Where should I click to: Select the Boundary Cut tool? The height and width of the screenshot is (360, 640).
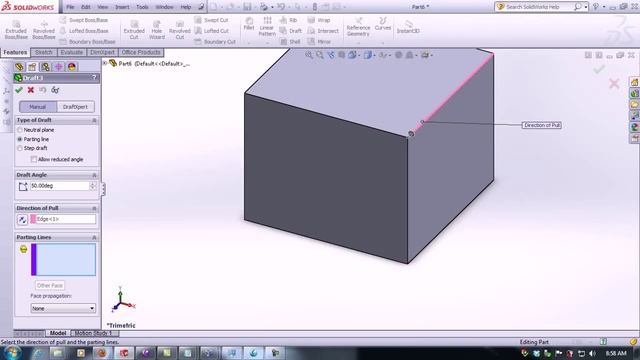pos(215,42)
